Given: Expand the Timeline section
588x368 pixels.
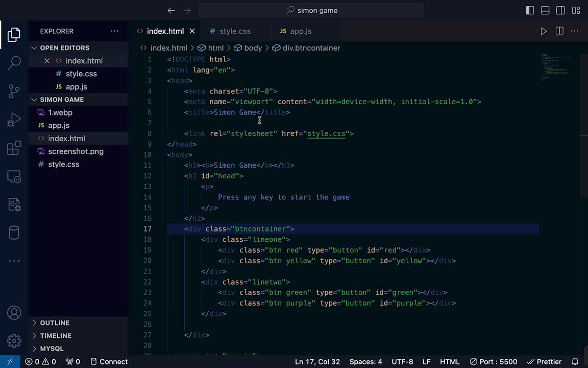Looking at the screenshot, I should tap(56, 336).
